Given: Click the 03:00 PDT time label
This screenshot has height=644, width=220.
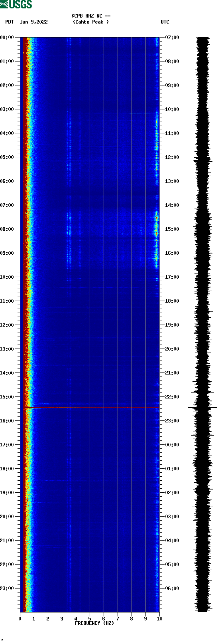Looking at the screenshot, I should click(x=7, y=109).
